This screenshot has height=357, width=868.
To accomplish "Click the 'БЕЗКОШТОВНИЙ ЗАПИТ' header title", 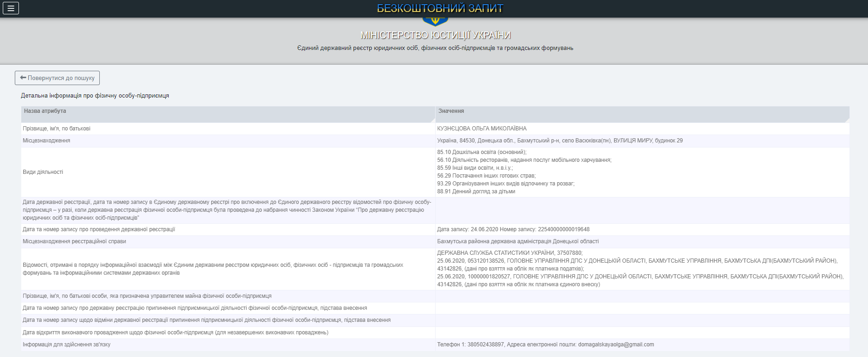I will click(x=439, y=8).
